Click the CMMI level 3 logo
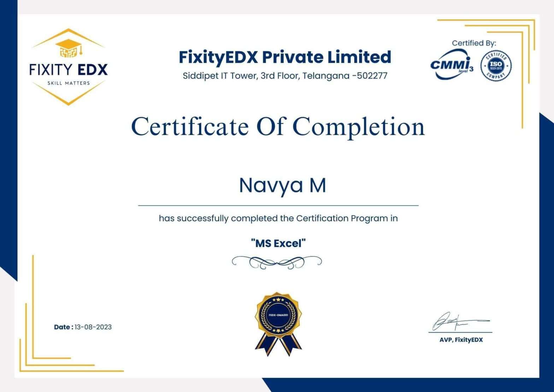 pyautogui.click(x=451, y=65)
